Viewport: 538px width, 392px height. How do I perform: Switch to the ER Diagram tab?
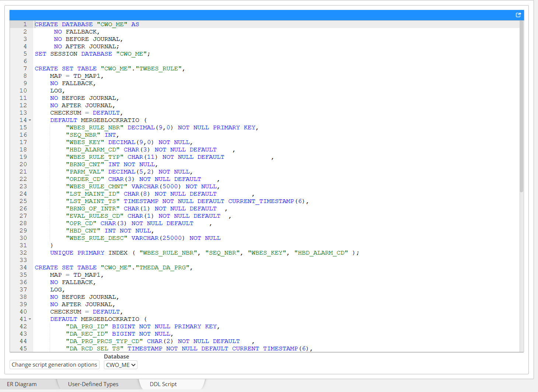click(x=22, y=384)
